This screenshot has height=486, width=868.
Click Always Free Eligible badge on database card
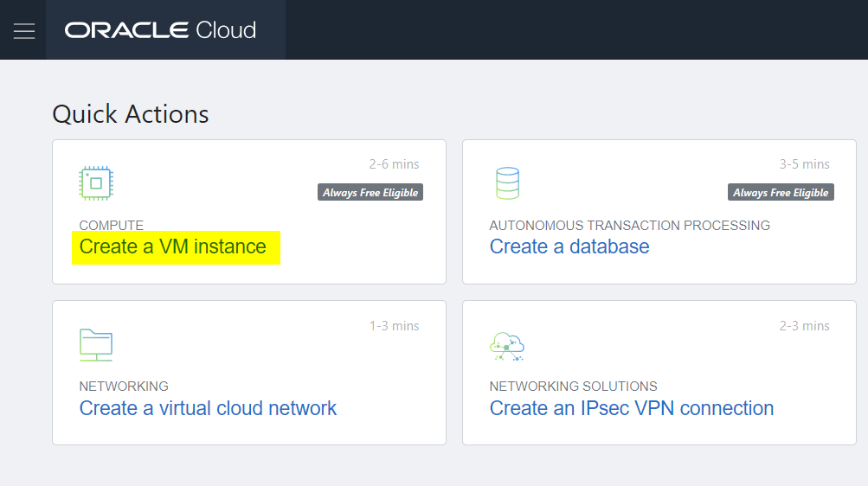tap(781, 192)
